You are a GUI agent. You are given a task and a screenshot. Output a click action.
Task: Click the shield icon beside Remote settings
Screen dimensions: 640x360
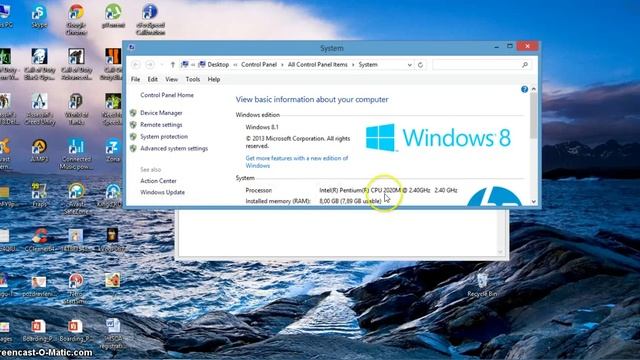[x=133, y=124]
